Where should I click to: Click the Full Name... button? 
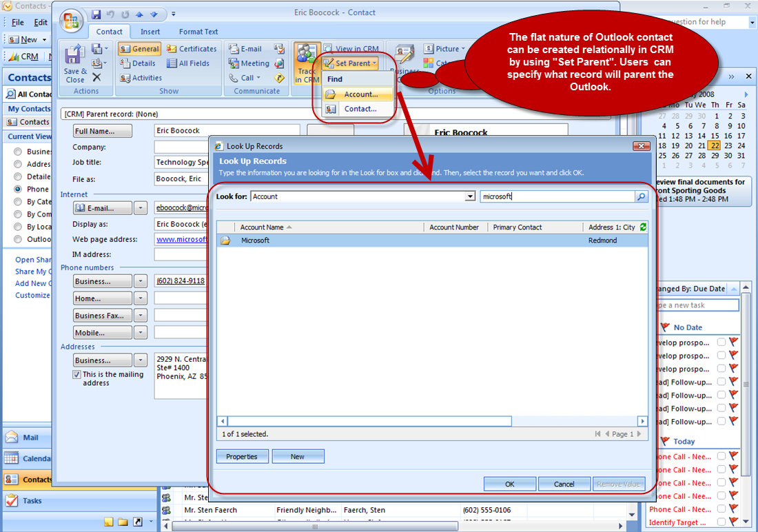(103, 131)
